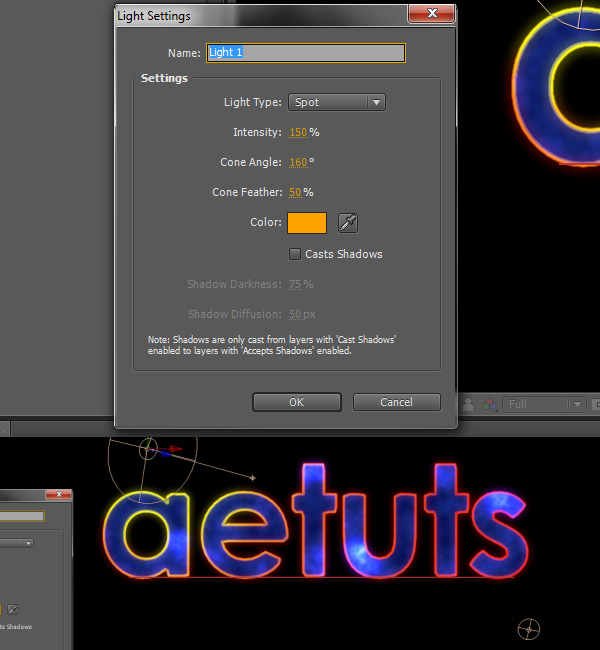Confirm Light Settings with OK

tap(297, 402)
